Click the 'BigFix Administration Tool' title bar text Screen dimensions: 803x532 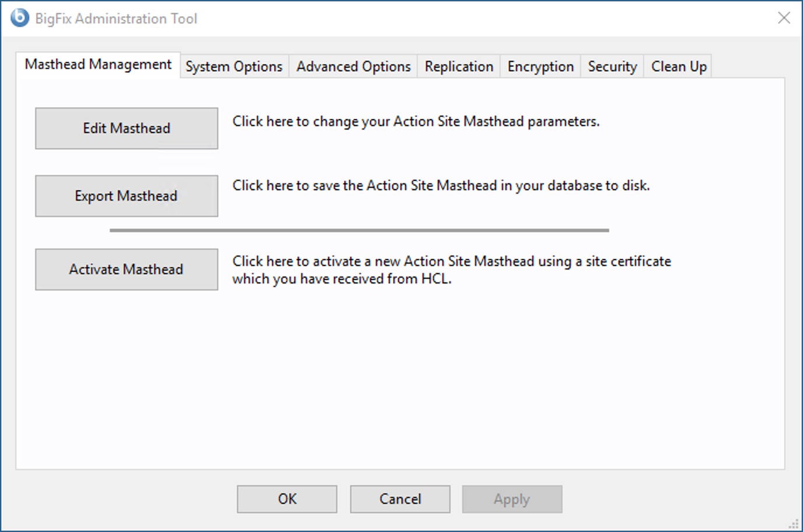116,19
